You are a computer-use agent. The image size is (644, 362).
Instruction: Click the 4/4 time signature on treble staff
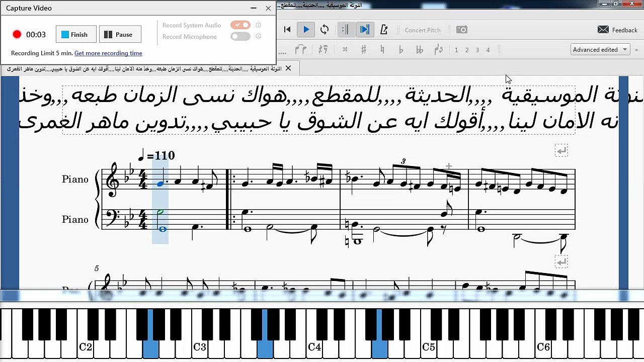(x=143, y=179)
